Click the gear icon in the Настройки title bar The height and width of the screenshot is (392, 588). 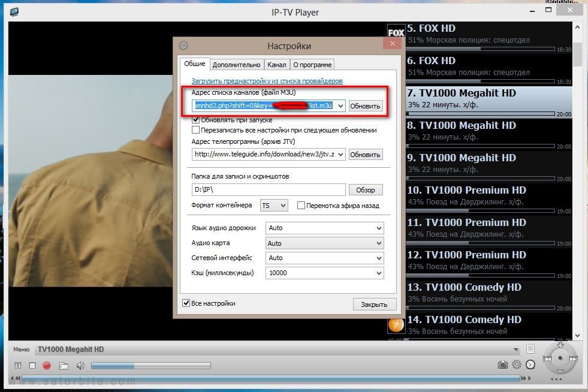point(183,46)
